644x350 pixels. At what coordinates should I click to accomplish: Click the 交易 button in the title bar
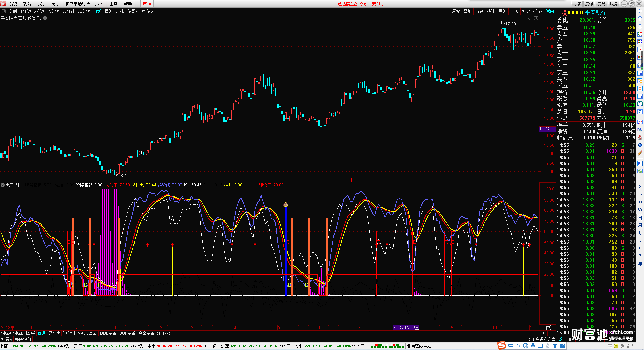(601, 4)
